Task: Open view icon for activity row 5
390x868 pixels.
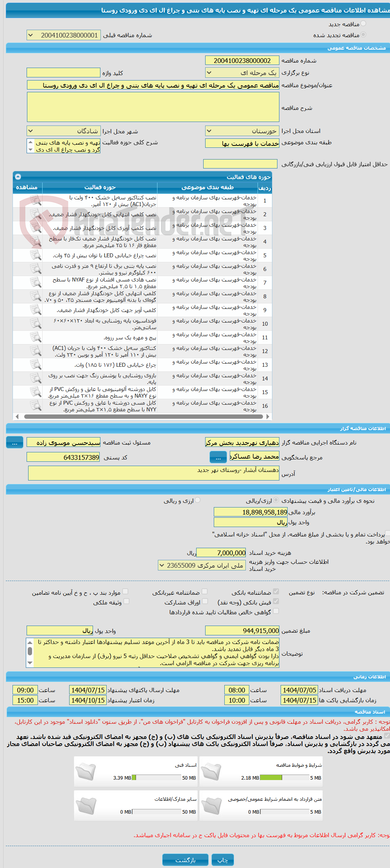Action: click(36, 255)
